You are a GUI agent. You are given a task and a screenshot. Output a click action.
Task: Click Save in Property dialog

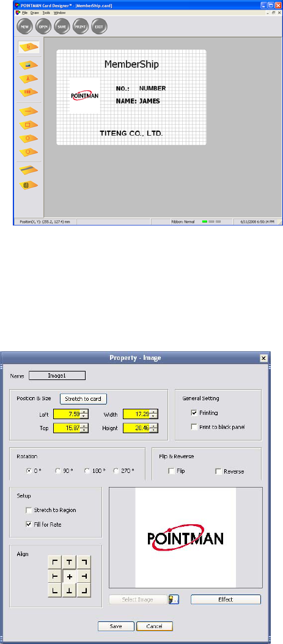tap(116, 626)
